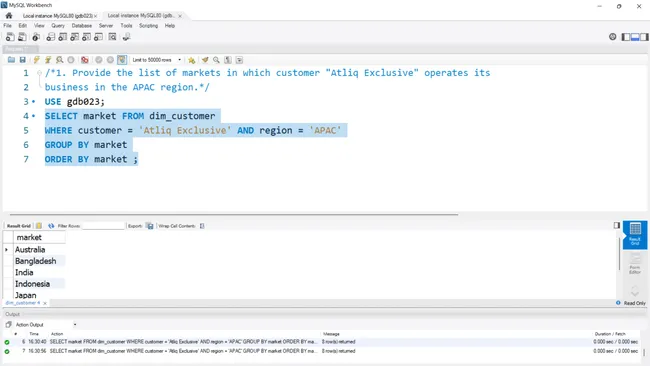
Task: Create a new schema icon
Action: point(50,37)
